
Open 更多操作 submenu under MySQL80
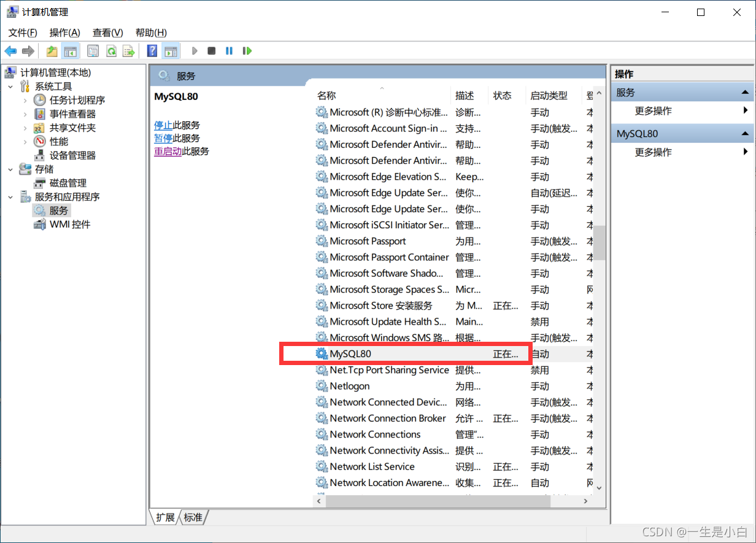pos(682,152)
